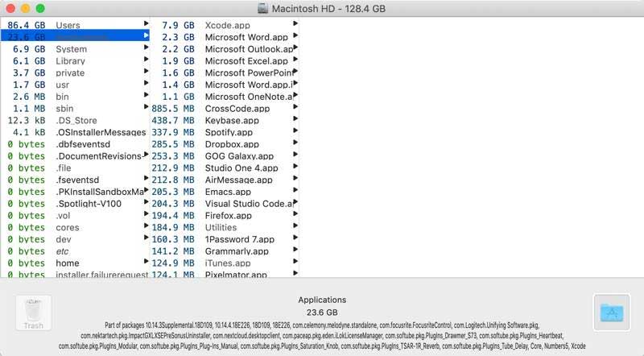
Task: Expand the Spotify.app disclosure arrow
Action: [x=295, y=130]
